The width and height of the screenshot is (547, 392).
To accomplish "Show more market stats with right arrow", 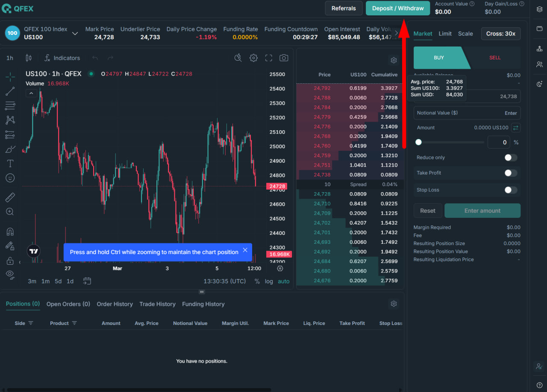I will click(397, 33).
